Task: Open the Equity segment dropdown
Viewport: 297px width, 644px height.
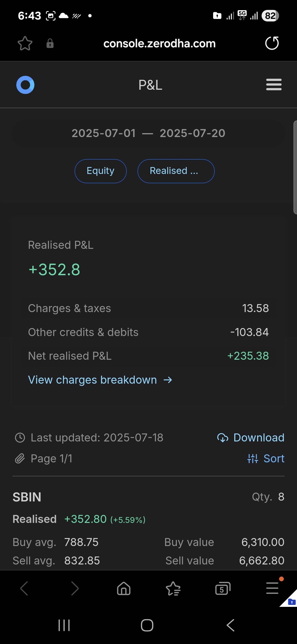Action: (x=101, y=171)
